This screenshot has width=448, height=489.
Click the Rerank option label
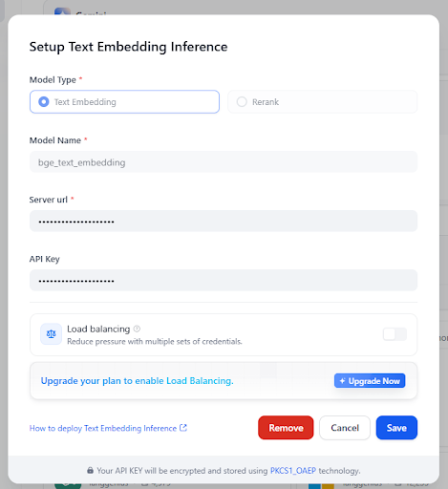266,102
